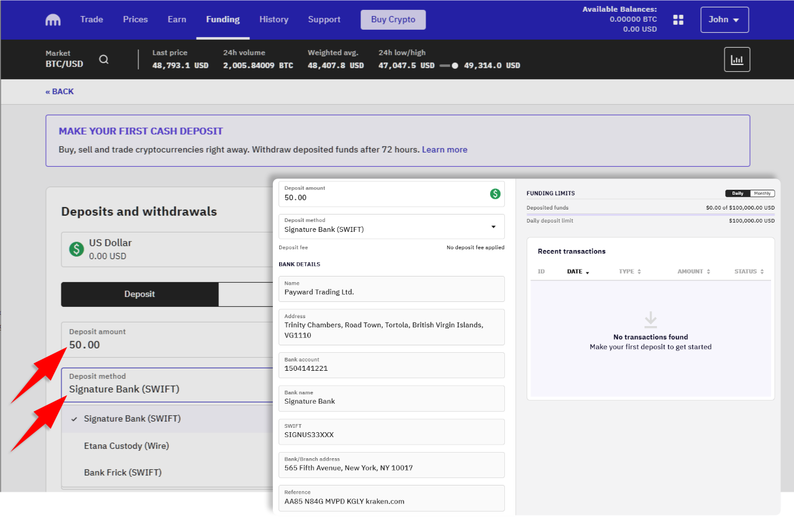Click the Deposit amount field showing 50.00

pos(167,339)
